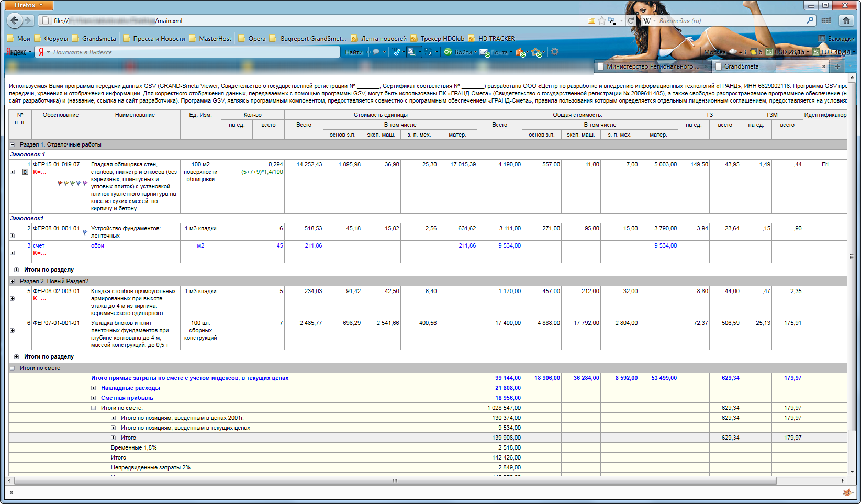Expand Раздел 2. Новый Раздел2 section
Screen dimensions: 861x504
click(13, 281)
